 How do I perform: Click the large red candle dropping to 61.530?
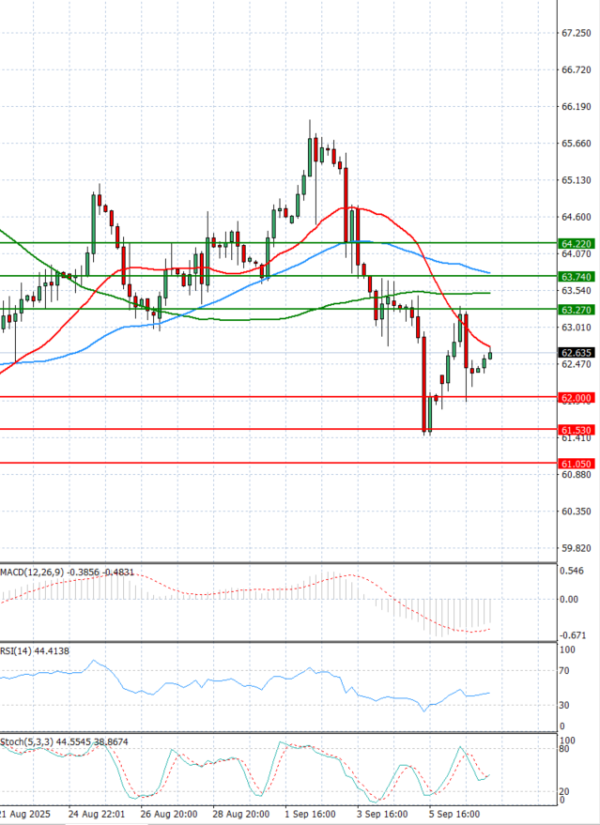424,384
